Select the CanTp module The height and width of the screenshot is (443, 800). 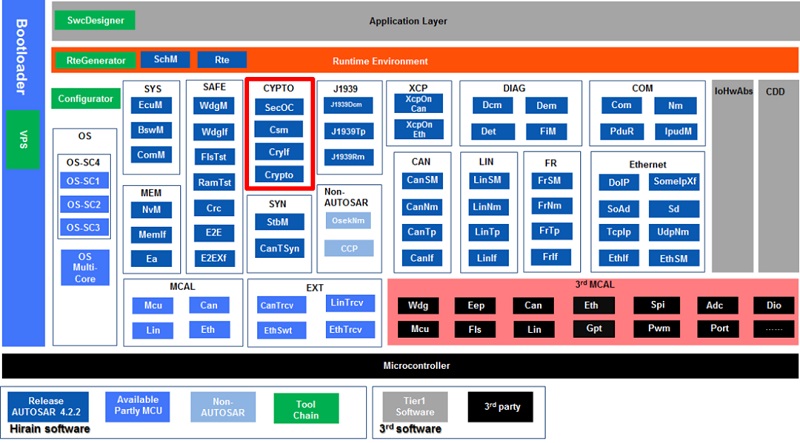[x=422, y=232]
